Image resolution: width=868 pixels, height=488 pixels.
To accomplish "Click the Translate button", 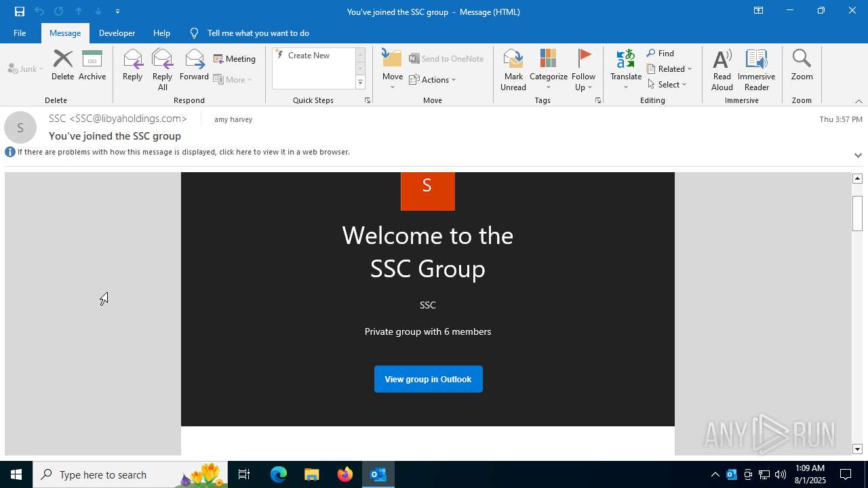I will point(626,70).
